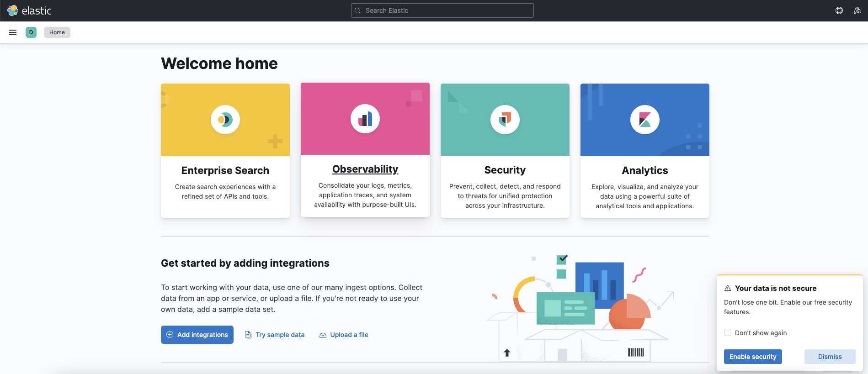This screenshot has height=374, width=868.
Task: Open the Enterprise Search card title
Action: tap(225, 170)
